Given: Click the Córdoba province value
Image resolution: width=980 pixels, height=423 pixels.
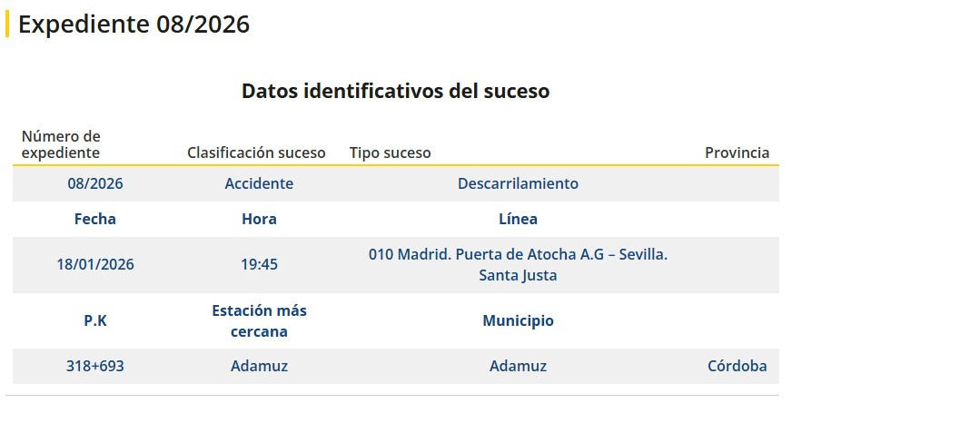Looking at the screenshot, I should point(737,366).
